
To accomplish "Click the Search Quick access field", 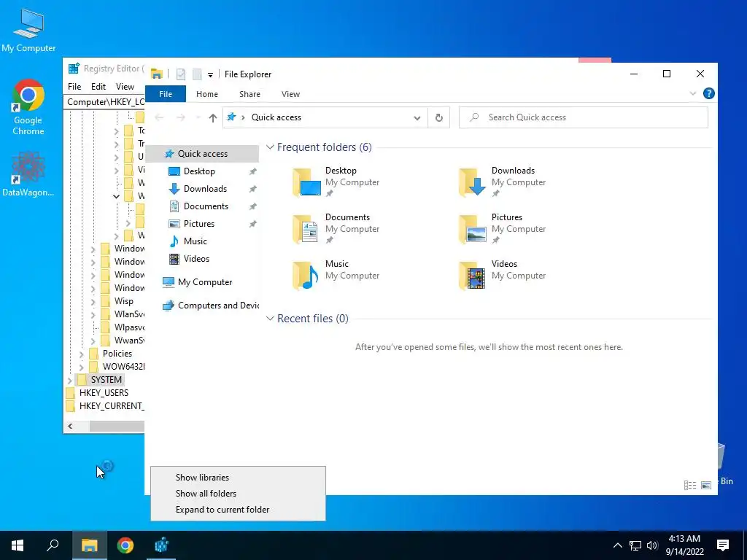I will [584, 117].
